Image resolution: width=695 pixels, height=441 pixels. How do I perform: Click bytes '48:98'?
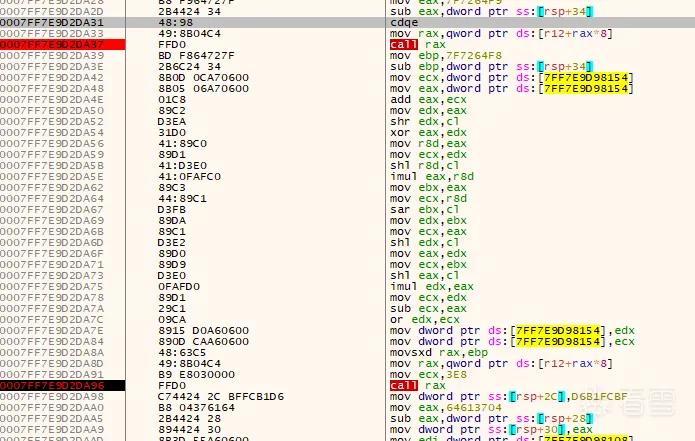point(175,22)
